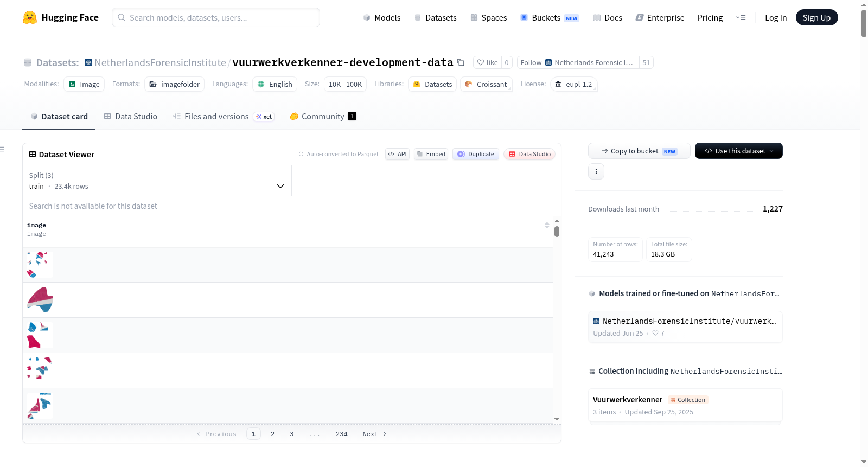The width and height of the screenshot is (868, 467).
Task: Open Data Studio from viewer toolbar
Action: [529, 154]
